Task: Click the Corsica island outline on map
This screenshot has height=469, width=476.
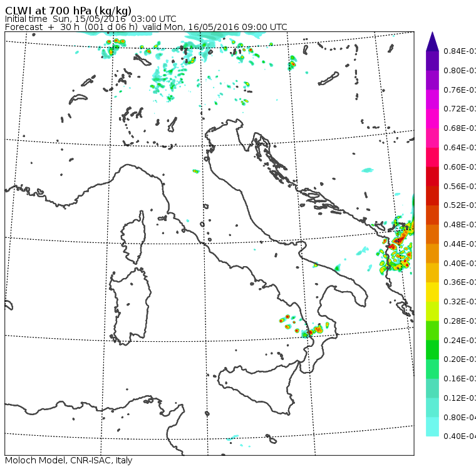Action: pyautogui.click(x=133, y=237)
